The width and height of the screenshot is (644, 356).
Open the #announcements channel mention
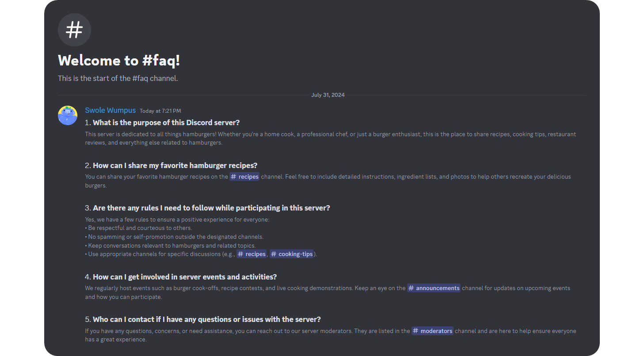[x=434, y=288]
